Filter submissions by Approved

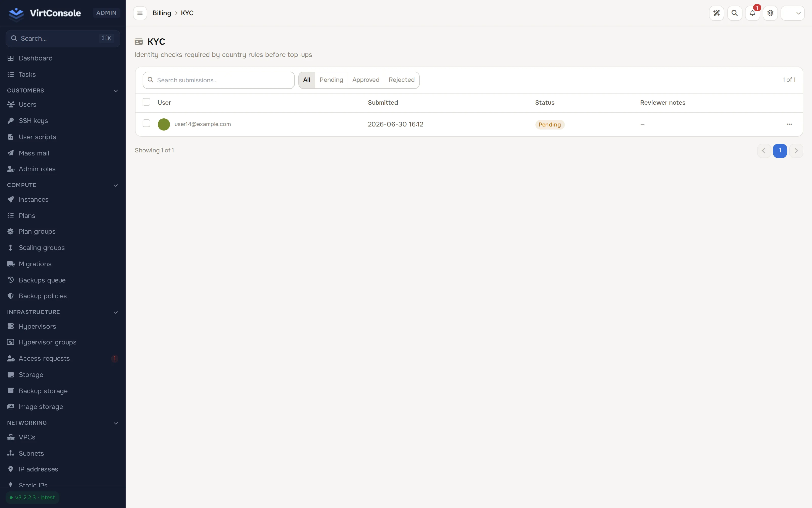(x=366, y=80)
